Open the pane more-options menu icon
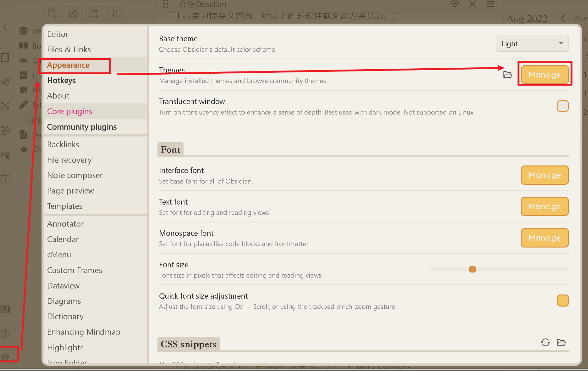 [491, 4]
